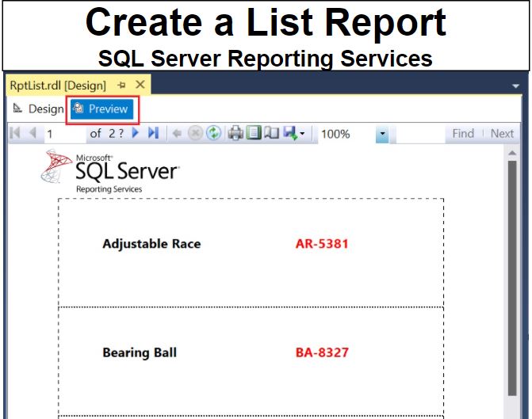Click the Next search link
This screenshot has width=532, height=419.
pos(502,134)
